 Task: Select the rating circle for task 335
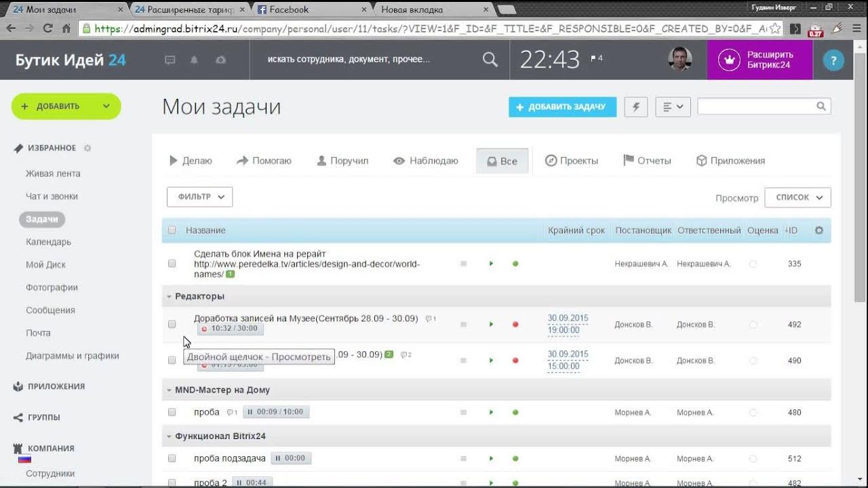pyautogui.click(x=753, y=264)
